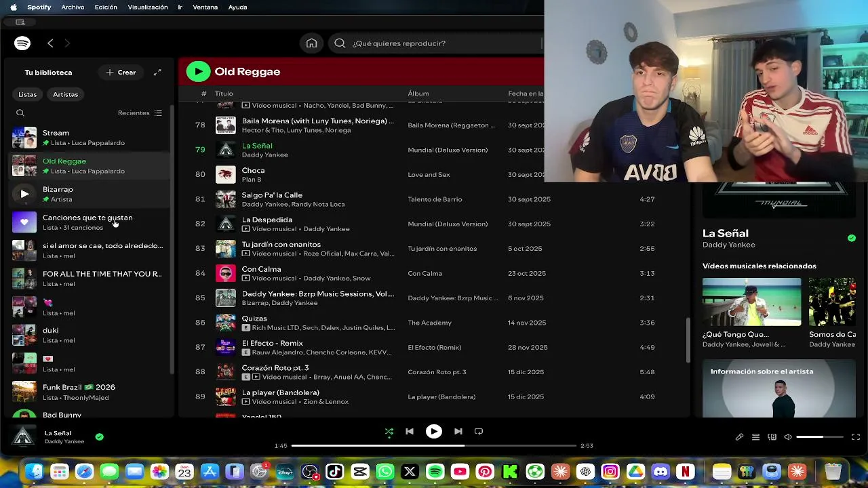Viewport: 868px width, 488px height.
Task: Toggle shuffle in the player bar
Action: (389, 431)
